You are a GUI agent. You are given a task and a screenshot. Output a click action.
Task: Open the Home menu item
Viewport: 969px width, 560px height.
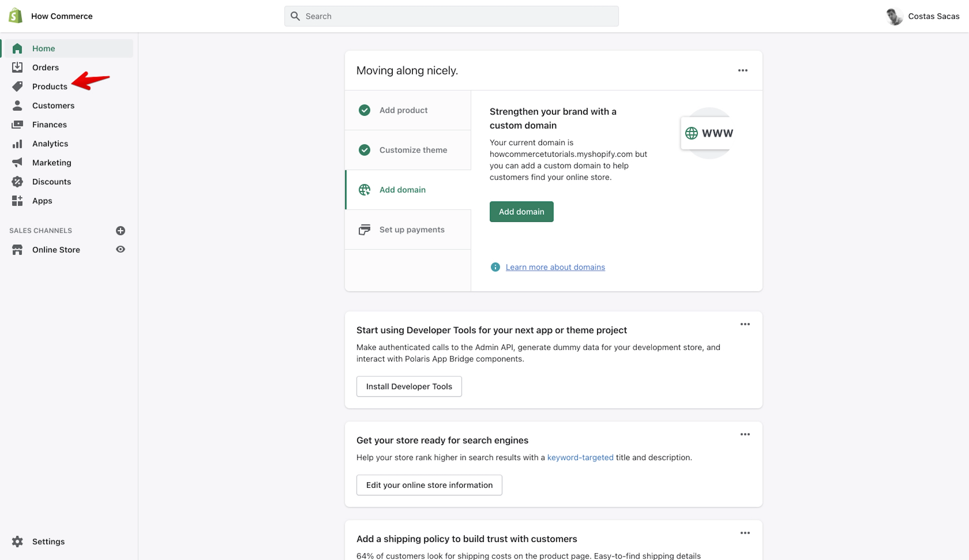(x=69, y=48)
